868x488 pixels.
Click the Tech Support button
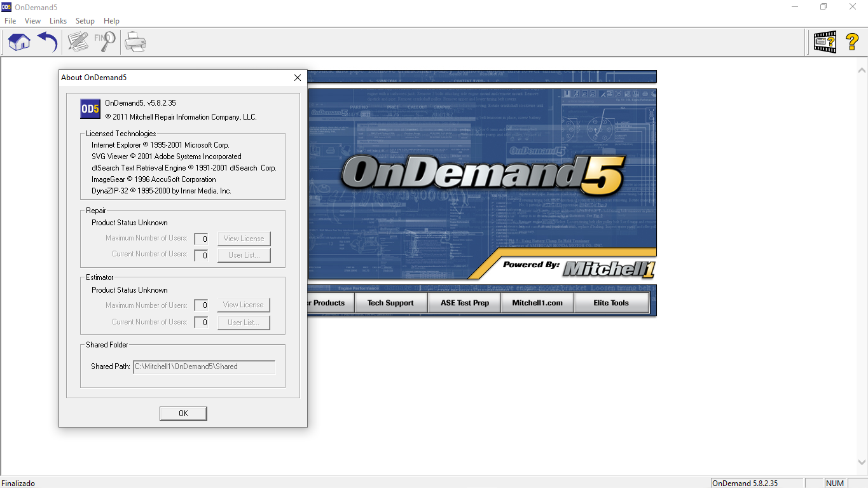pos(390,303)
